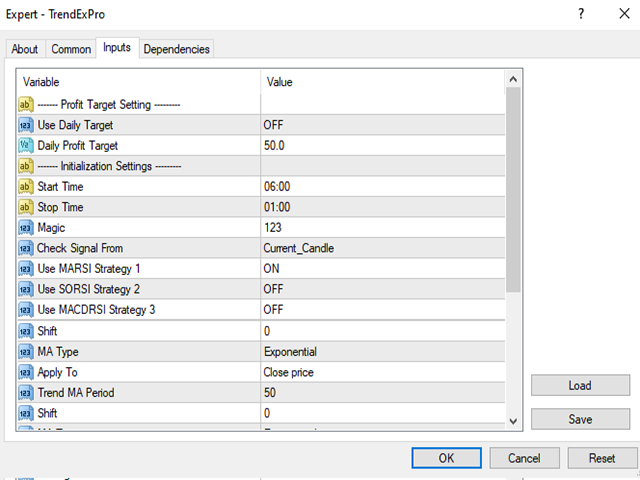Click the Initialization Settings row icon
Viewport: 640px width, 480px height.
pos(25,166)
